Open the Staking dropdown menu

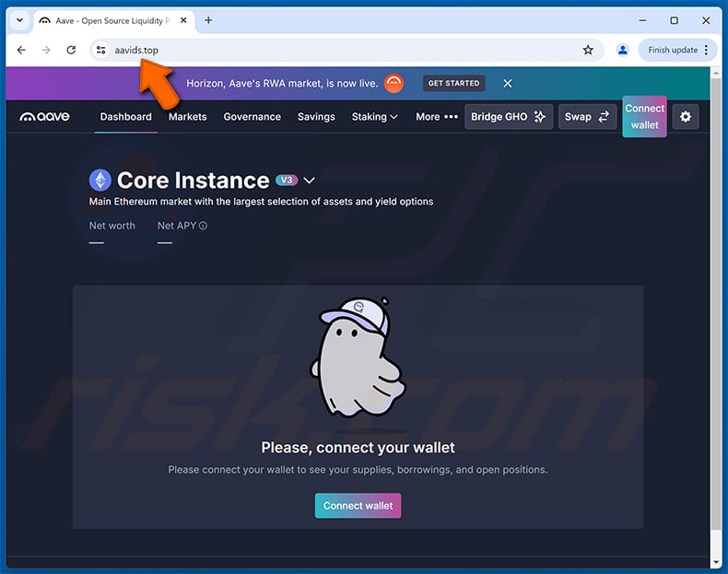374,117
